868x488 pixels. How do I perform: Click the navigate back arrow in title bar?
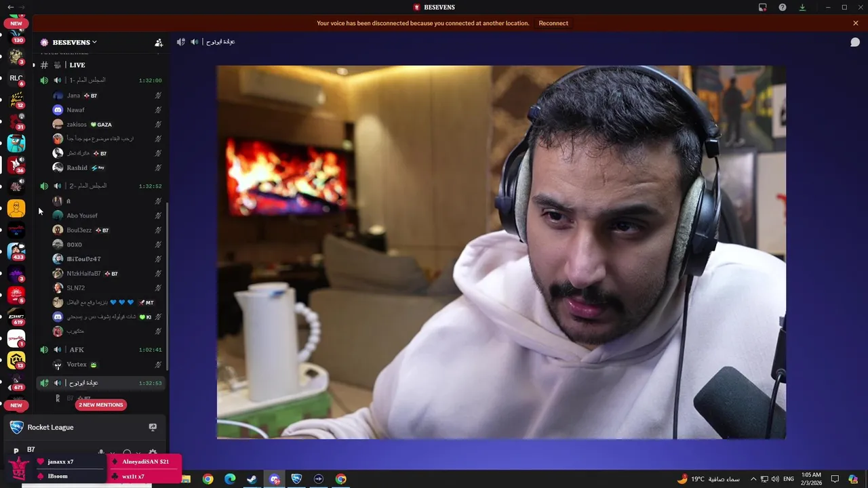pyautogui.click(x=10, y=7)
